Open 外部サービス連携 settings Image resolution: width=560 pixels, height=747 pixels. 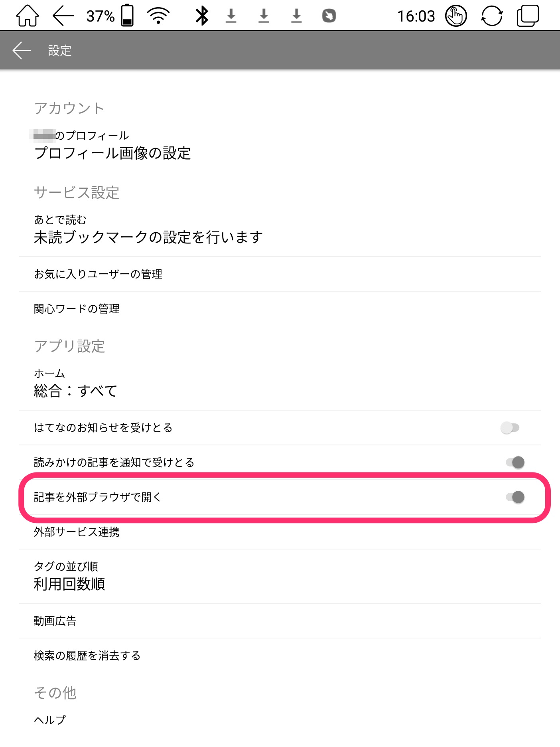(280, 532)
